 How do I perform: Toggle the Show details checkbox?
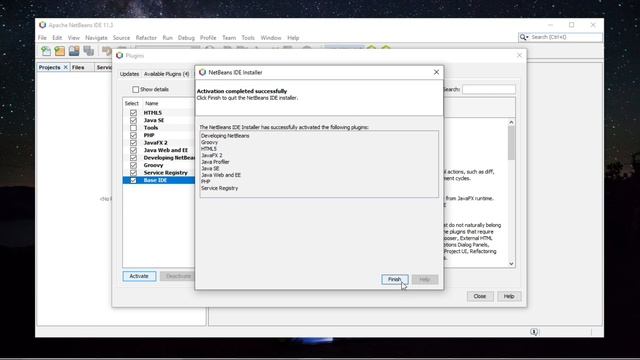tap(136, 89)
